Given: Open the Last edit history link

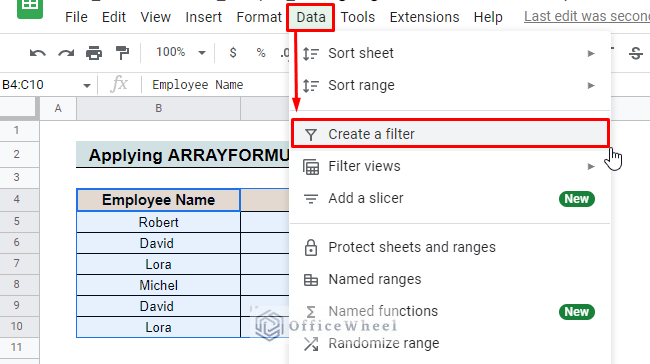Looking at the screenshot, I should pos(587,17).
